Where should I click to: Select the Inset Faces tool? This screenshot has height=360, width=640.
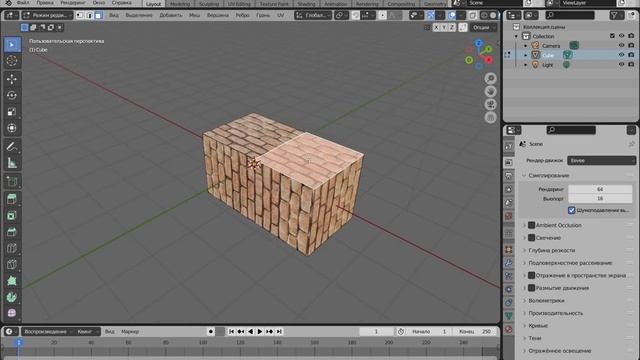point(12,215)
